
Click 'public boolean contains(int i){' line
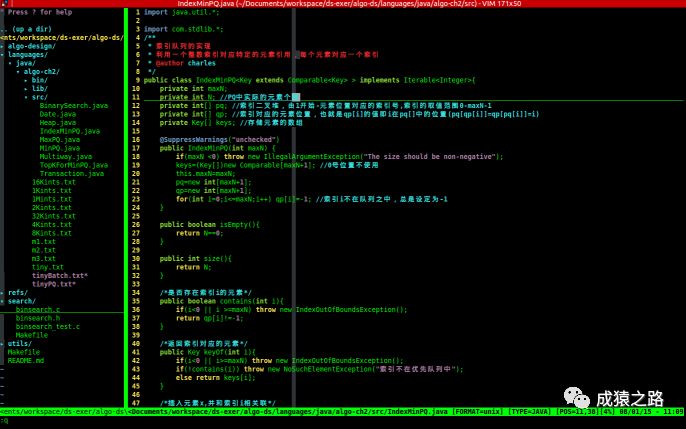221,301
